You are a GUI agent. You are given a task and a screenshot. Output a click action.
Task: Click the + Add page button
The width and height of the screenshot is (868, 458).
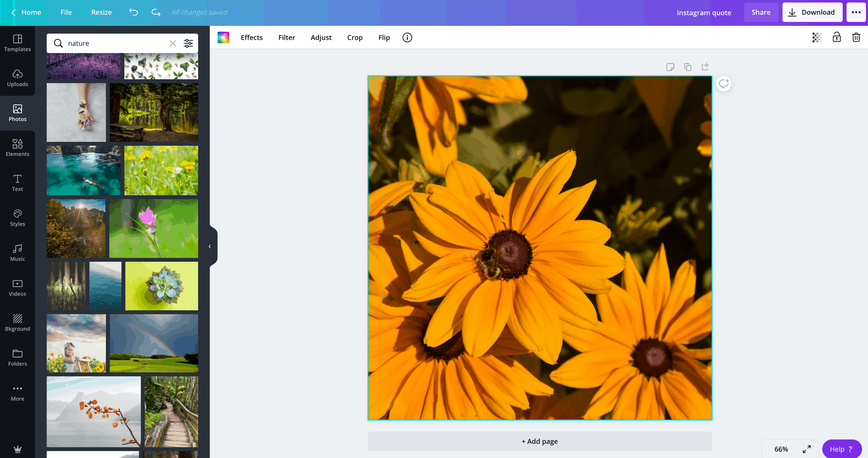539,441
